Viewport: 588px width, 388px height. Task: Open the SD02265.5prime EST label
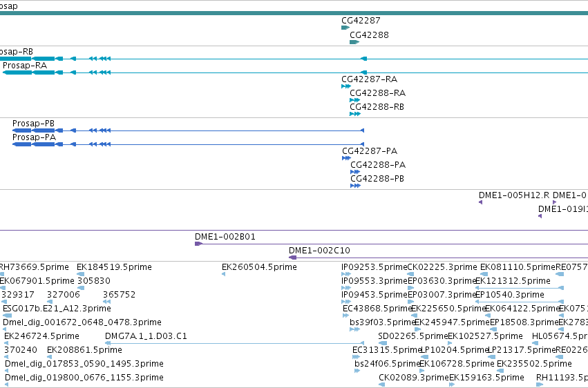coord(413,336)
